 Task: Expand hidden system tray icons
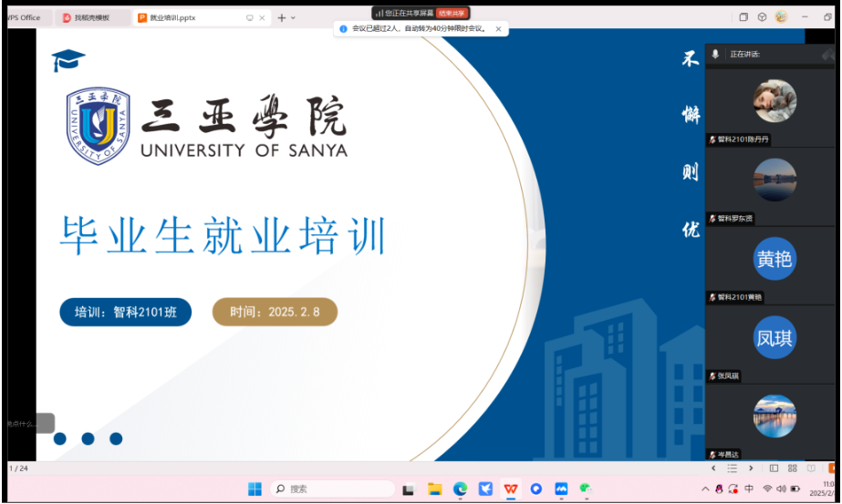click(705, 489)
